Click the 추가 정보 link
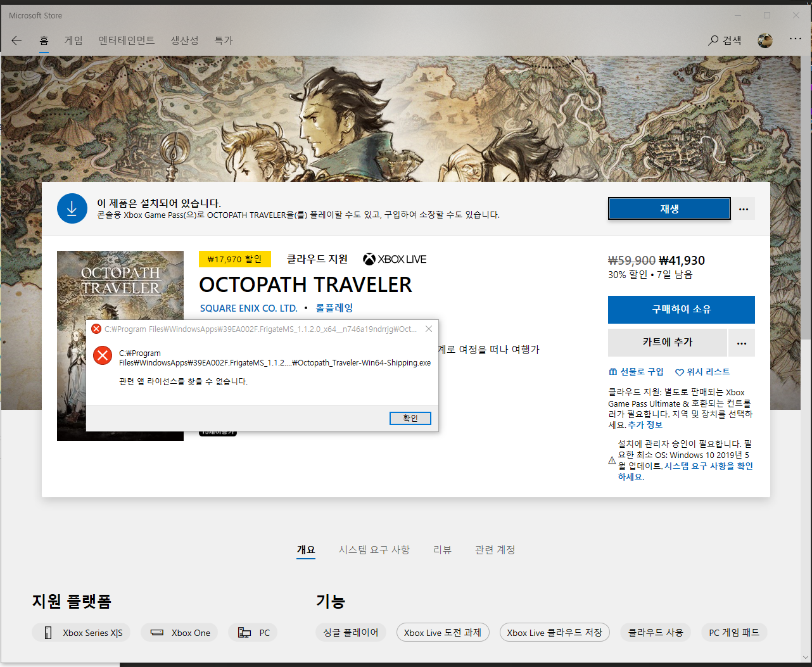The height and width of the screenshot is (667, 812). (645, 425)
